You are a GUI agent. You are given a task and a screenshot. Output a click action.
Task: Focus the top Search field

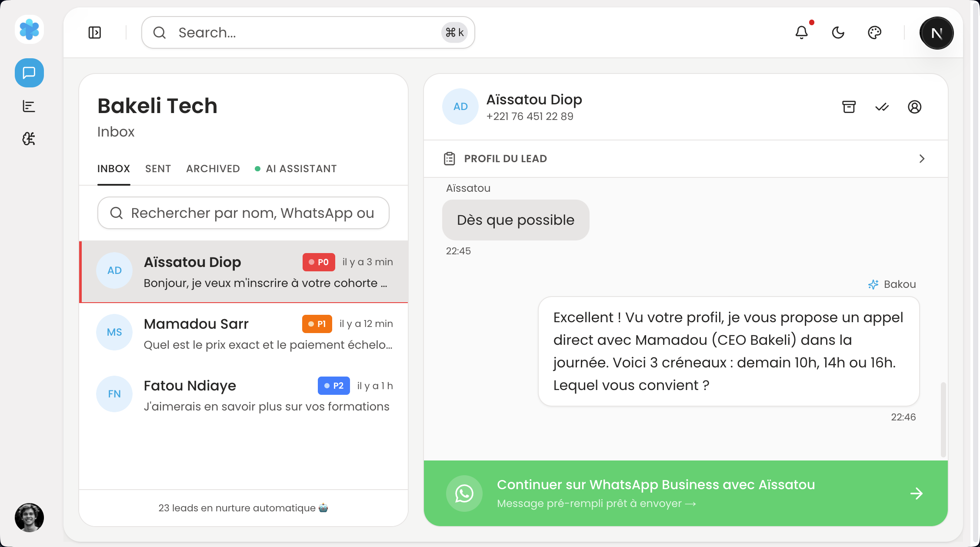click(x=308, y=33)
